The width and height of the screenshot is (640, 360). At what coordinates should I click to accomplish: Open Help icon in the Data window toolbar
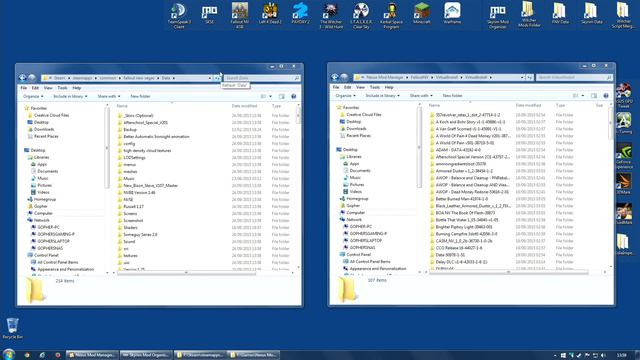[x=293, y=96]
